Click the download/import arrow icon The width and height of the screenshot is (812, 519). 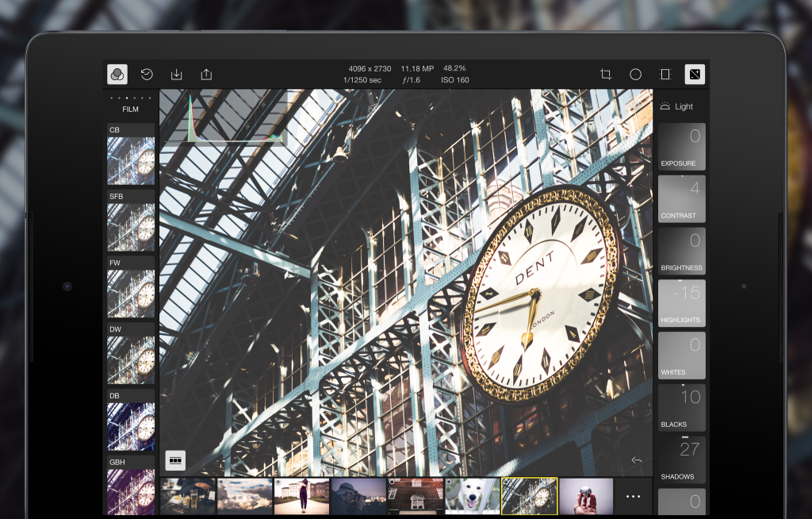[177, 75]
